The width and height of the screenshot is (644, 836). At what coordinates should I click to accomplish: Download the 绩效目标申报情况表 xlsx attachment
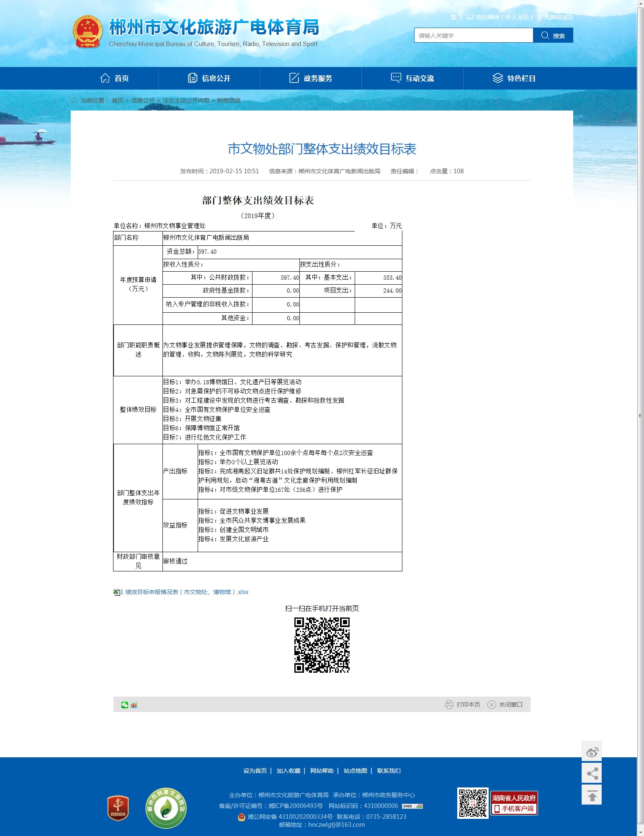click(184, 592)
